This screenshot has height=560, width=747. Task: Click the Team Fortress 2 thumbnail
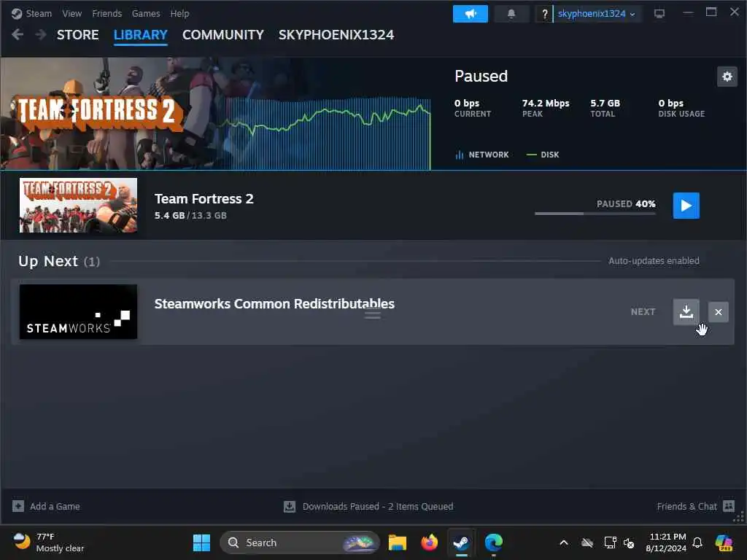tap(78, 205)
